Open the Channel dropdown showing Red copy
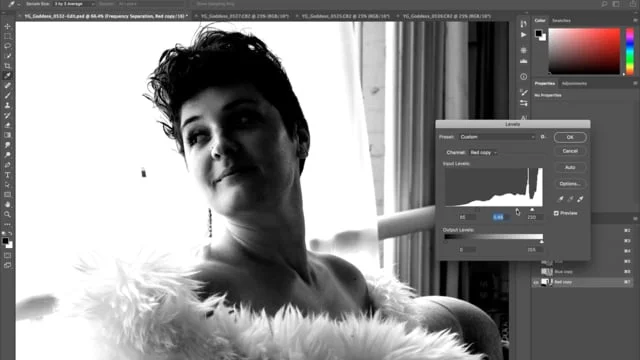Image resolution: width=640 pixels, height=360 pixels. click(x=483, y=153)
